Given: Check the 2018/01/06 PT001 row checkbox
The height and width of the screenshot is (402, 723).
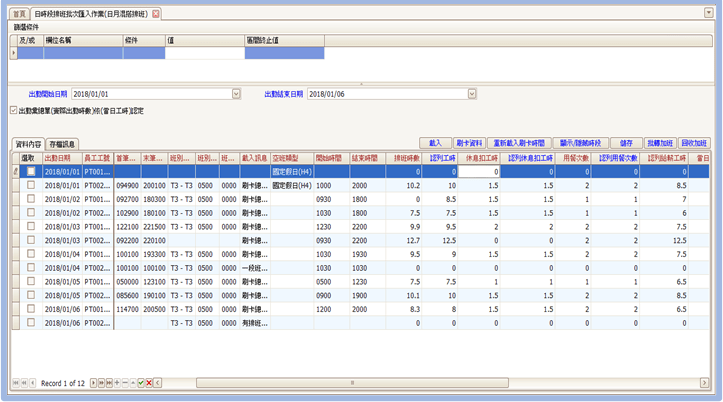Looking at the screenshot, I should [31, 308].
